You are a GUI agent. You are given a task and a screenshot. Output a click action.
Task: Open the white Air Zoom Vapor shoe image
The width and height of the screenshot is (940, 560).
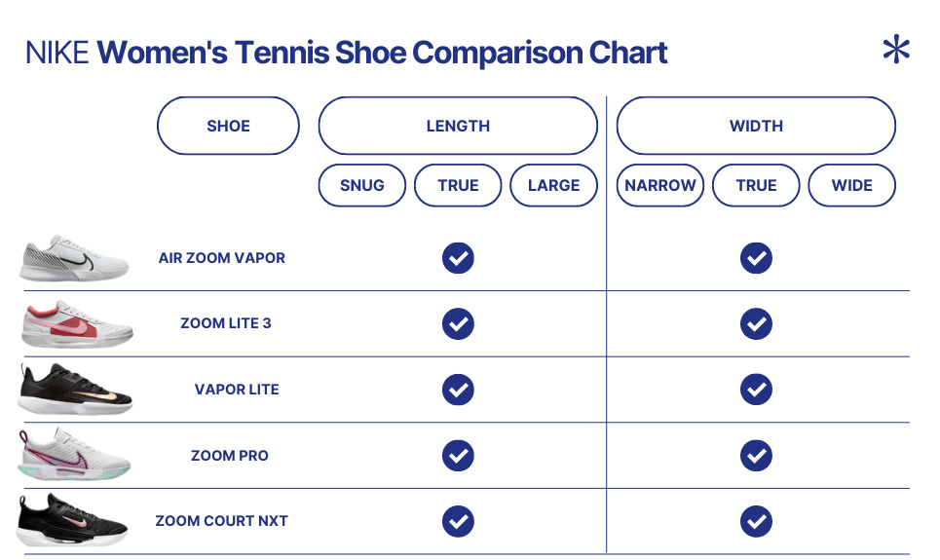74,258
